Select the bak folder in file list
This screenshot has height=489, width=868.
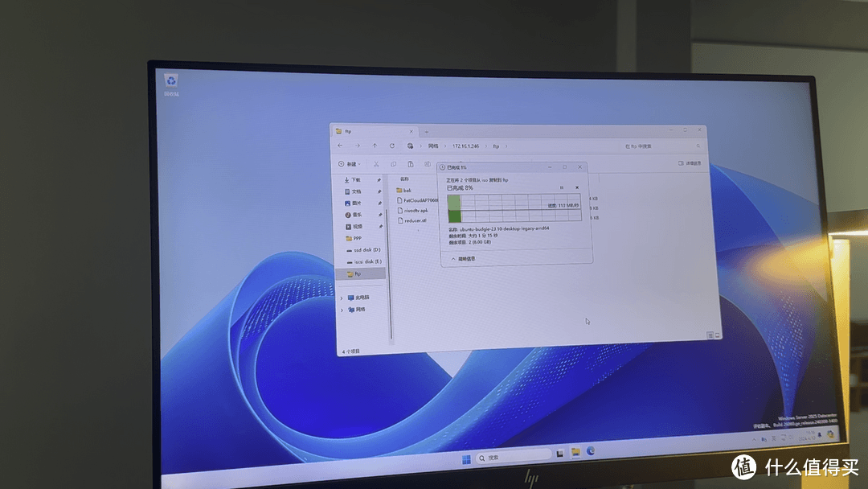click(403, 190)
